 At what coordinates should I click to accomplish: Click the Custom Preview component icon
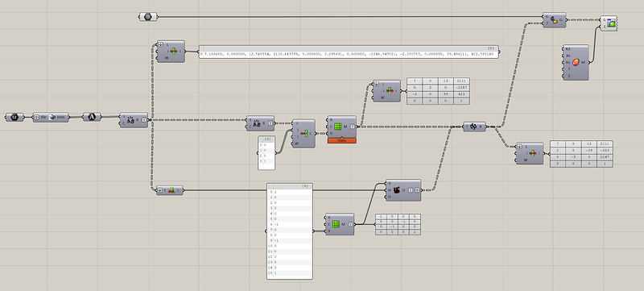point(612,24)
